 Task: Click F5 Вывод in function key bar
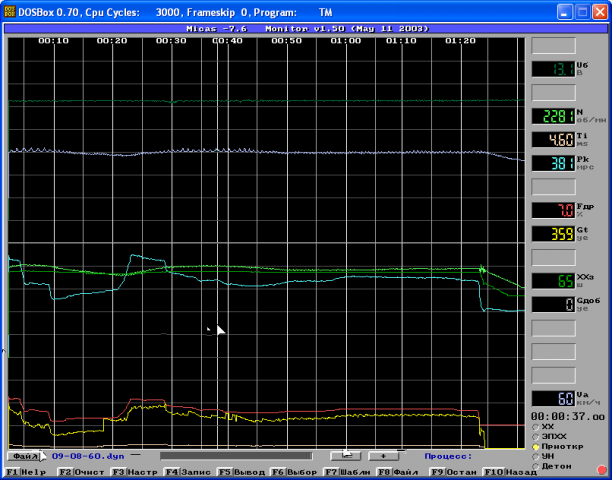(x=241, y=471)
